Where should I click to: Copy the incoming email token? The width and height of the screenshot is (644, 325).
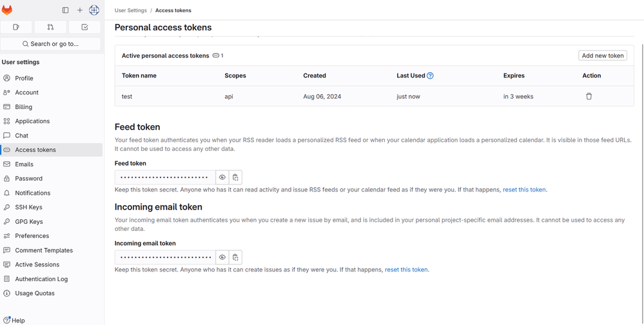click(x=236, y=257)
